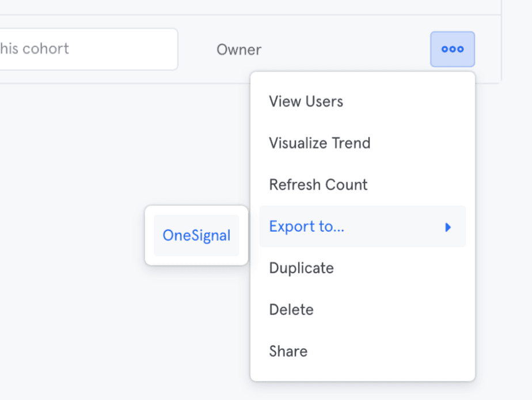Make a copy of the cohort
Viewport: 532px width, 400px height.
point(301,268)
